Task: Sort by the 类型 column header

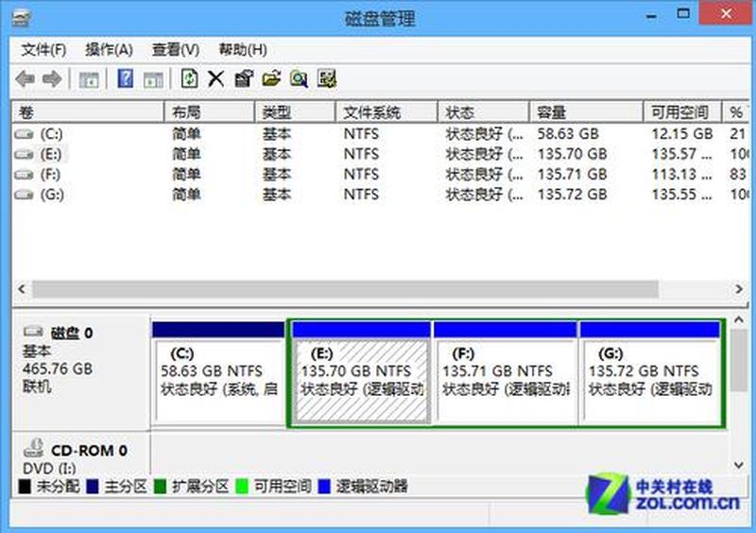Action: pyautogui.click(x=295, y=112)
